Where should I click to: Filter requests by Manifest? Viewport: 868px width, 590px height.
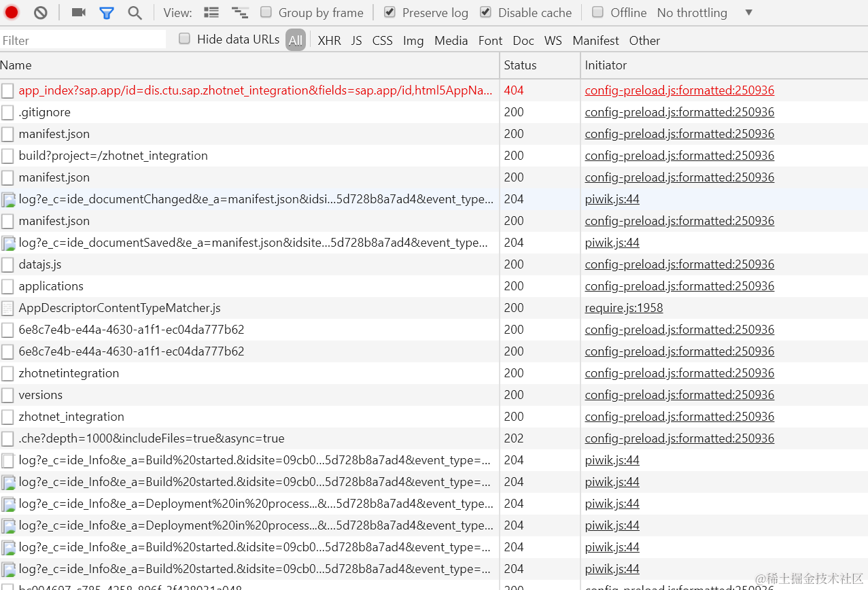(x=596, y=40)
